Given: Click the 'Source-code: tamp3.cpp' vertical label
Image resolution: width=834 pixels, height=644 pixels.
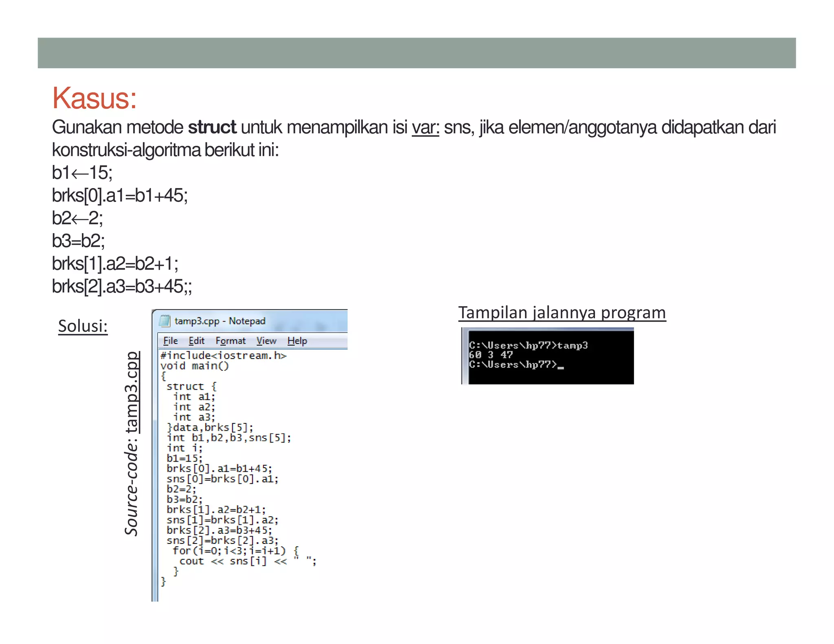Looking at the screenshot, I should (132, 443).
